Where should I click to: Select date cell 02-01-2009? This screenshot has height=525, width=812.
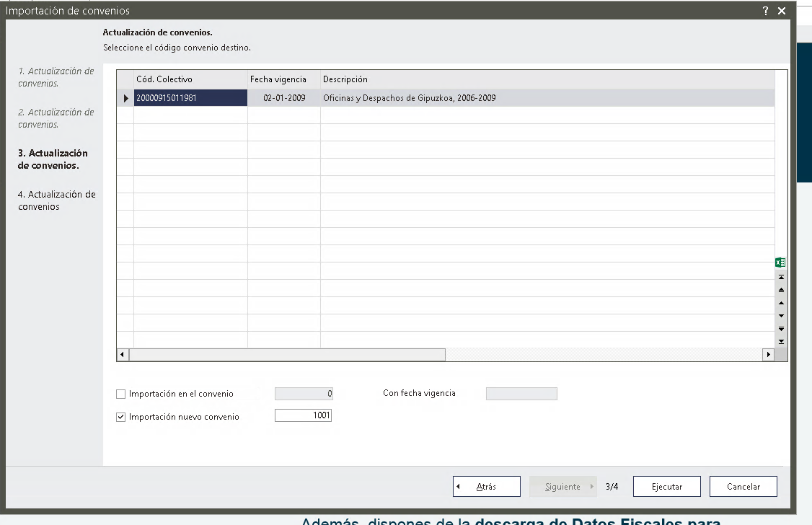point(284,98)
